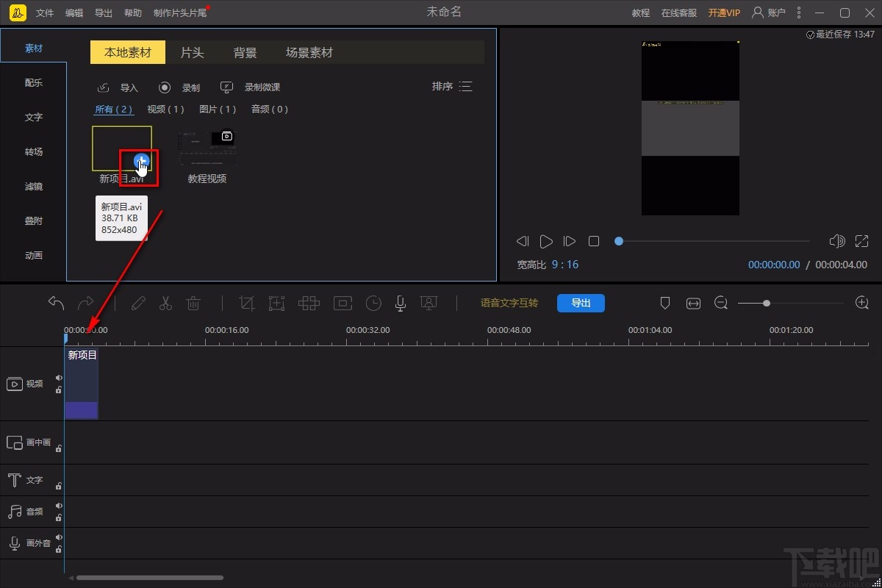Click the clock duration tool icon
The width and height of the screenshot is (882, 588).
(374, 303)
